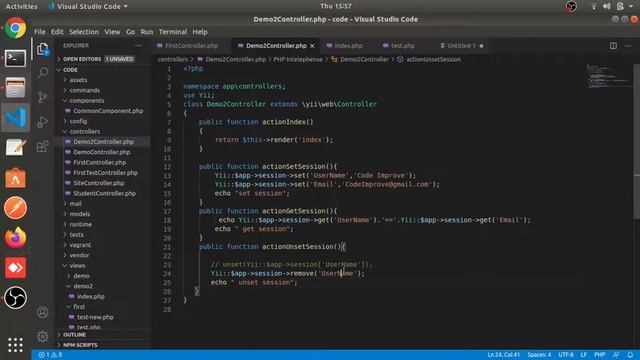
Task: Open editor More Actions ellipsis
Action: pyautogui.click(x=628, y=46)
